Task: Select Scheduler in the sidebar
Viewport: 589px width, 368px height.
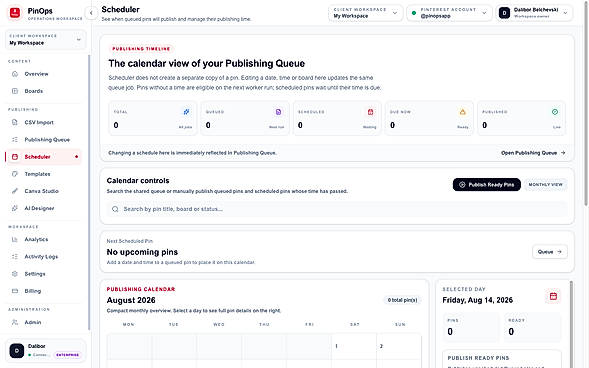Action: click(43, 157)
